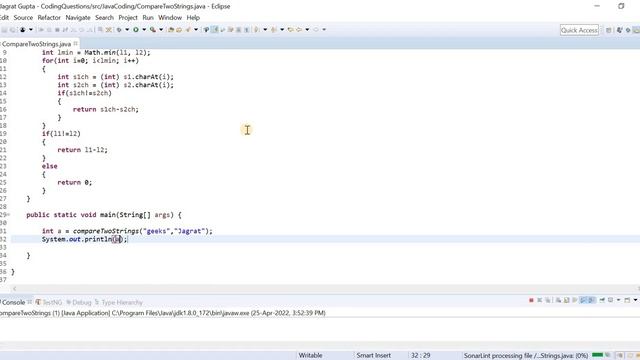Screen dimensions: 640x360
Task: Click the External Tools run icon
Action: [x=153, y=30]
